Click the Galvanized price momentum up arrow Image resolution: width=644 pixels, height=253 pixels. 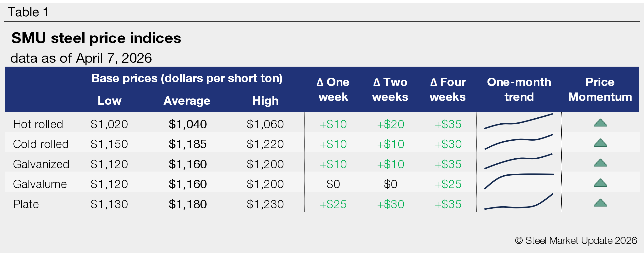(x=600, y=163)
